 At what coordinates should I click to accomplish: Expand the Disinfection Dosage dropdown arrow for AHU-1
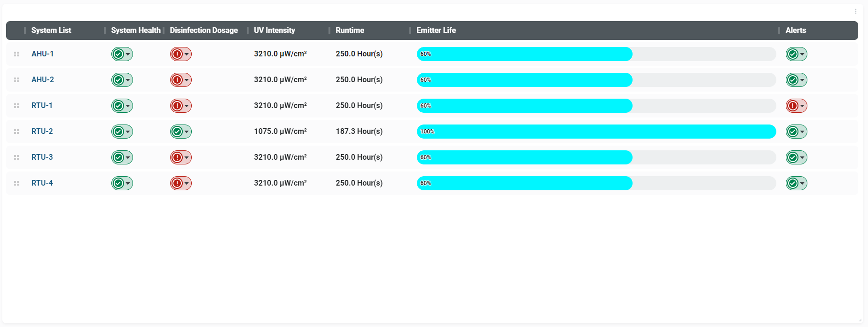point(187,54)
